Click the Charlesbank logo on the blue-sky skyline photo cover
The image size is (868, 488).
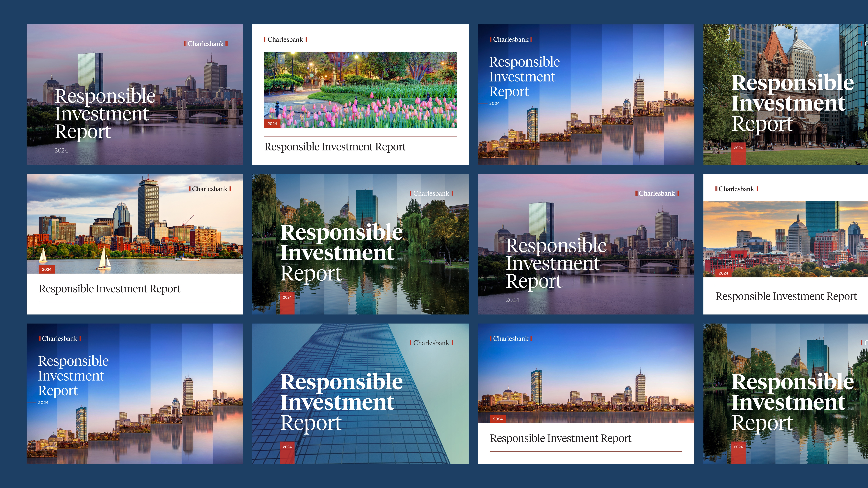click(x=511, y=338)
